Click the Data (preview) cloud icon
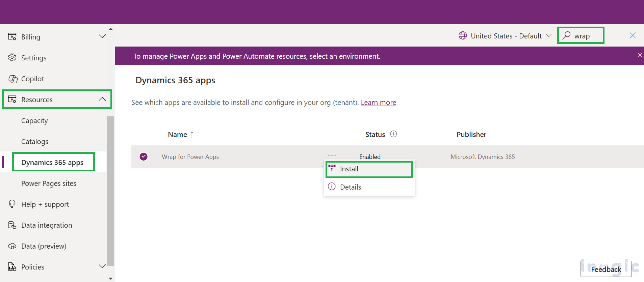 tap(12, 246)
